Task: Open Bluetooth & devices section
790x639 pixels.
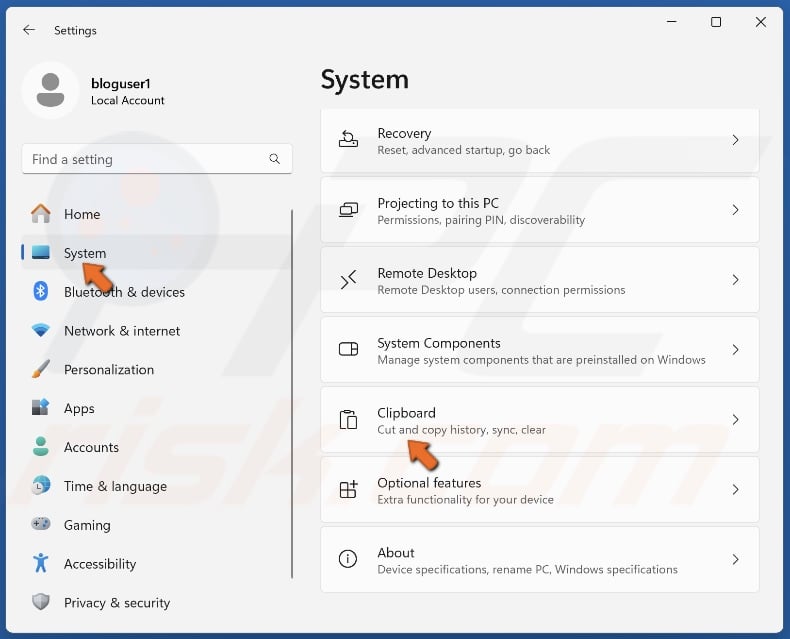Action: click(155, 292)
